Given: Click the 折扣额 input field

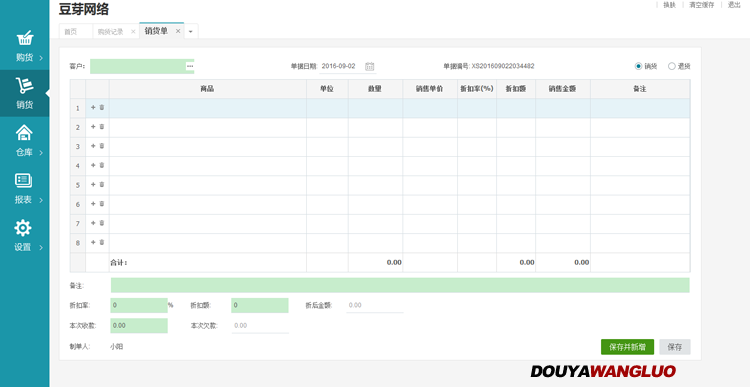Looking at the screenshot, I should [260, 305].
